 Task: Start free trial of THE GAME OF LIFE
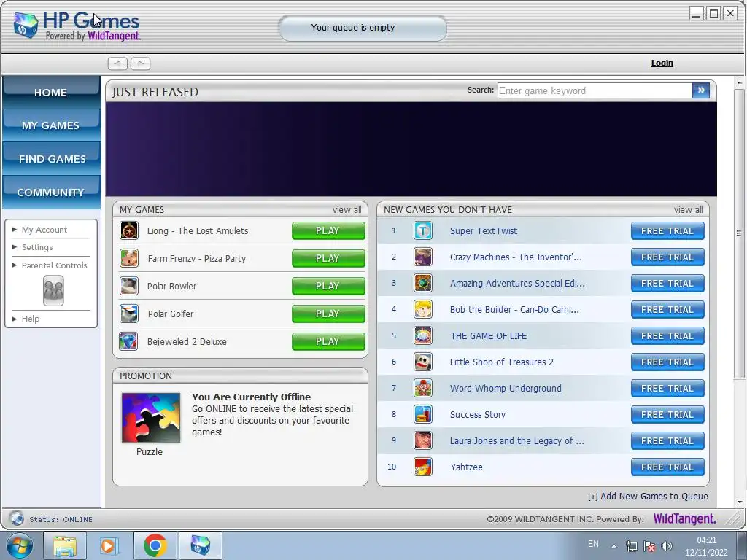point(667,335)
